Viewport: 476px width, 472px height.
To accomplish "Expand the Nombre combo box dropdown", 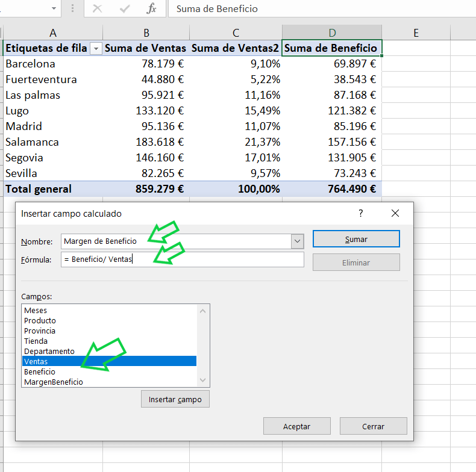I will click(x=297, y=241).
